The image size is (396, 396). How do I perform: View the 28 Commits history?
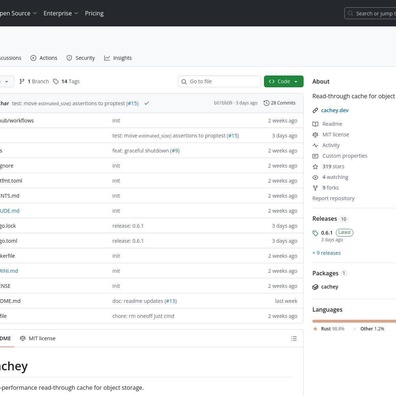point(279,103)
